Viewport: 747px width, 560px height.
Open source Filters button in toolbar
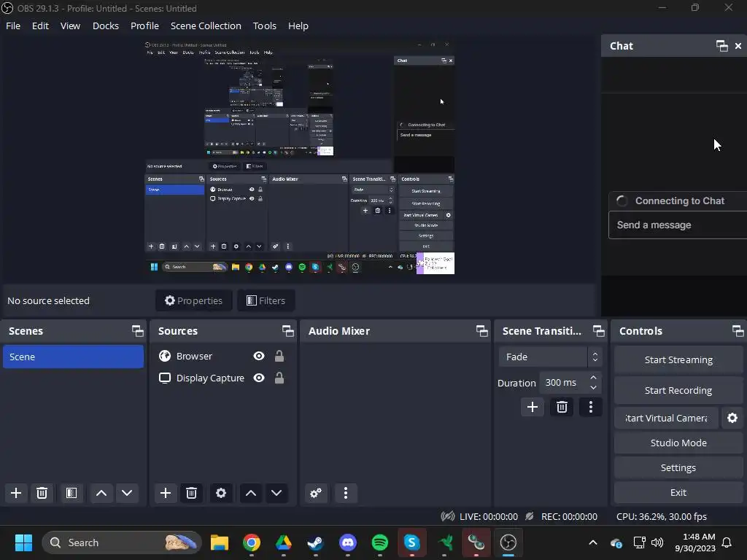pyautogui.click(x=266, y=300)
